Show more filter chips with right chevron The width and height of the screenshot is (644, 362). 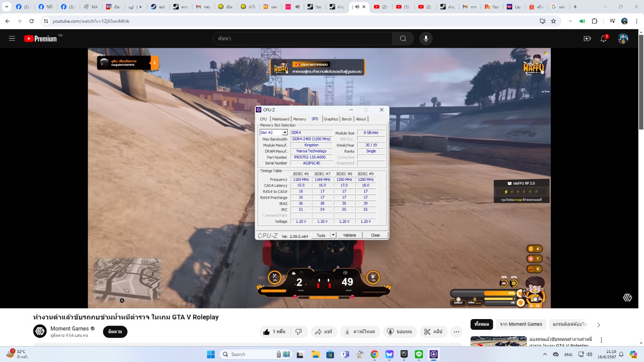598,325
